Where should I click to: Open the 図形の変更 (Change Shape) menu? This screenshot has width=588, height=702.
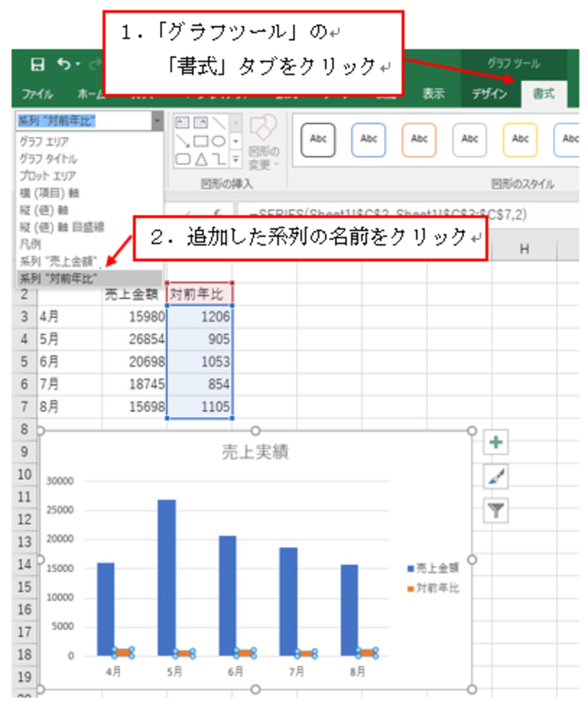point(264,143)
